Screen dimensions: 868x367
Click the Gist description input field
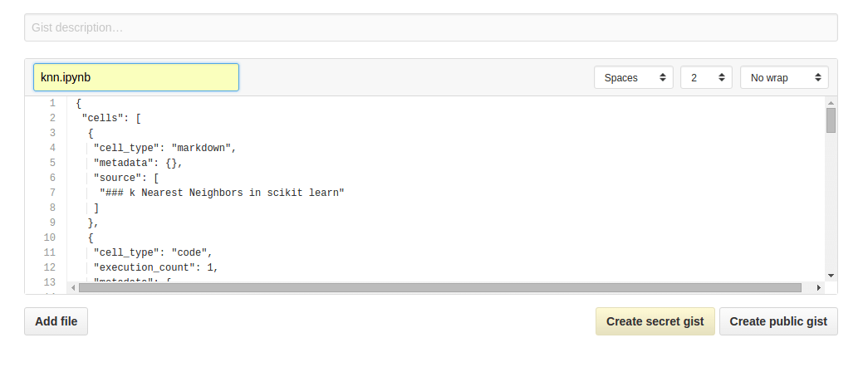point(431,27)
